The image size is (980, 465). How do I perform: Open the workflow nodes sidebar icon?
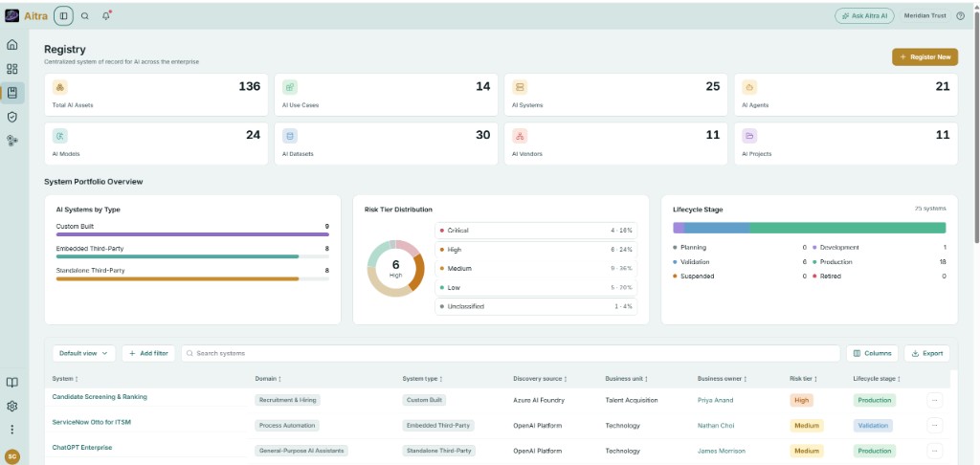tap(11, 141)
